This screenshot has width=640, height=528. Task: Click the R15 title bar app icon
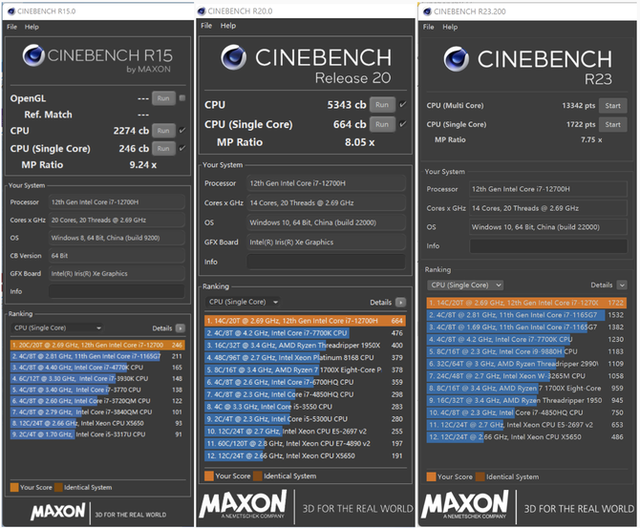pyautogui.click(x=11, y=9)
